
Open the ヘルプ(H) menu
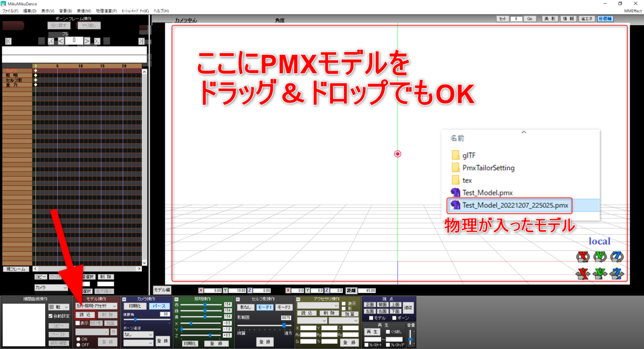click(161, 11)
